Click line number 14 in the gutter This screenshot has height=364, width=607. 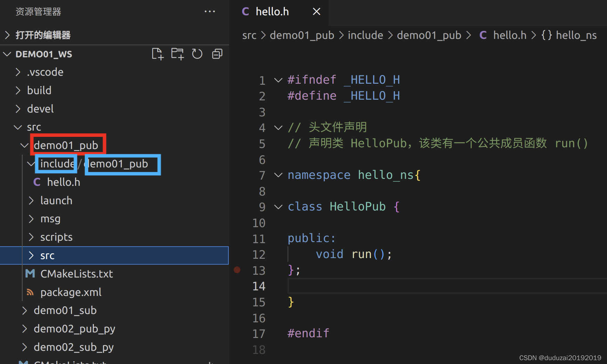tap(259, 286)
